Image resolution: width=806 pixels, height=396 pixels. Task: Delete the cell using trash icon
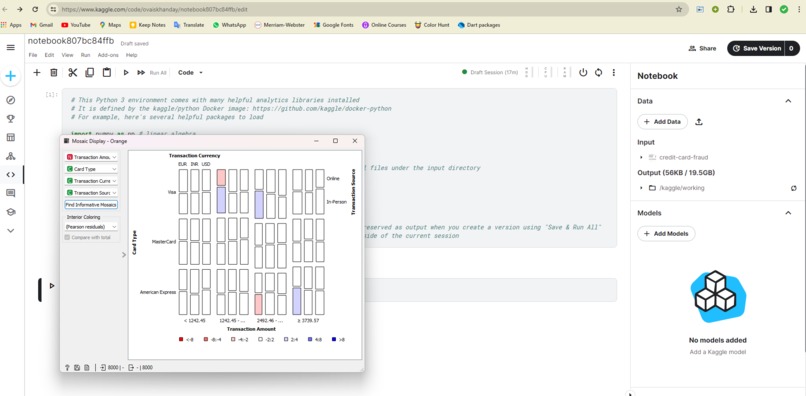[53, 73]
